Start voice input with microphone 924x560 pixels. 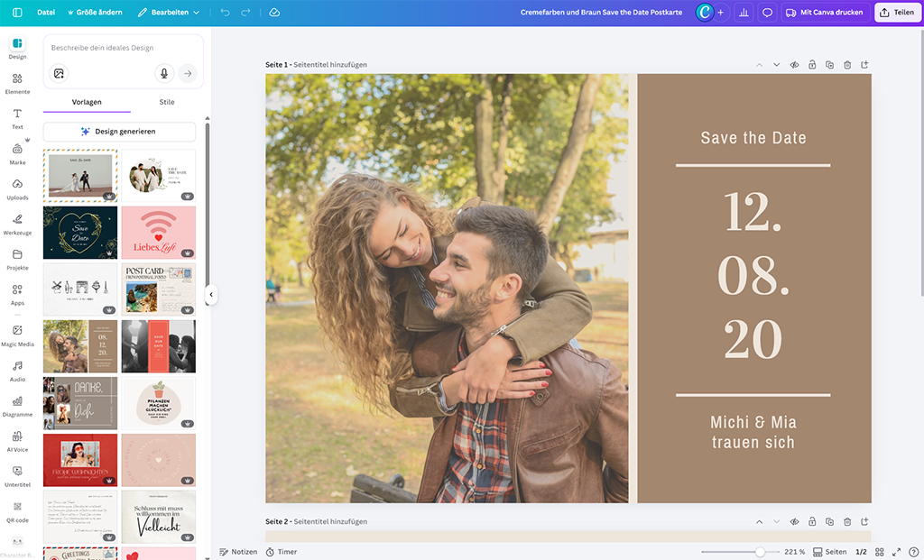pos(164,74)
